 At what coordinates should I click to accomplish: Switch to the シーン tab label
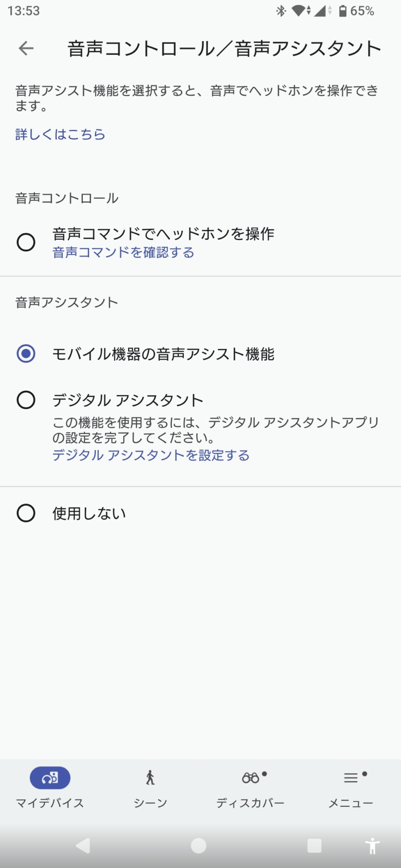150,803
